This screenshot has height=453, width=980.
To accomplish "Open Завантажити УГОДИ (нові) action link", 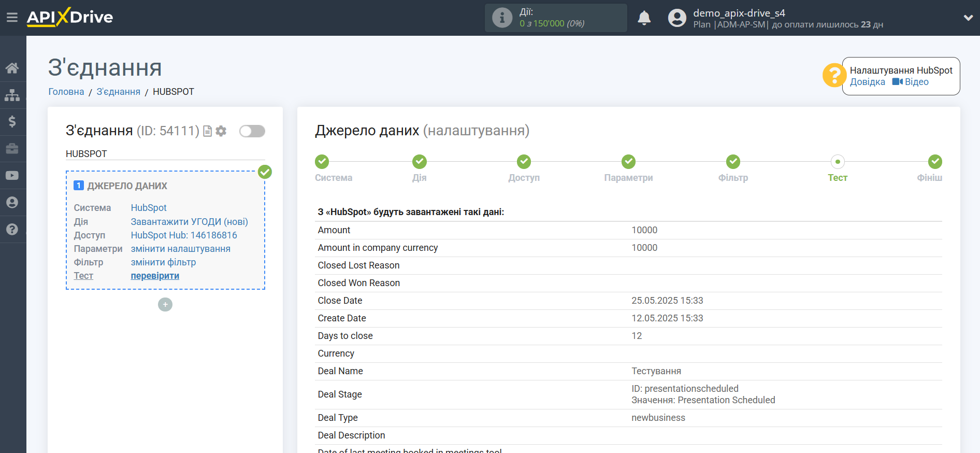I will pos(190,222).
